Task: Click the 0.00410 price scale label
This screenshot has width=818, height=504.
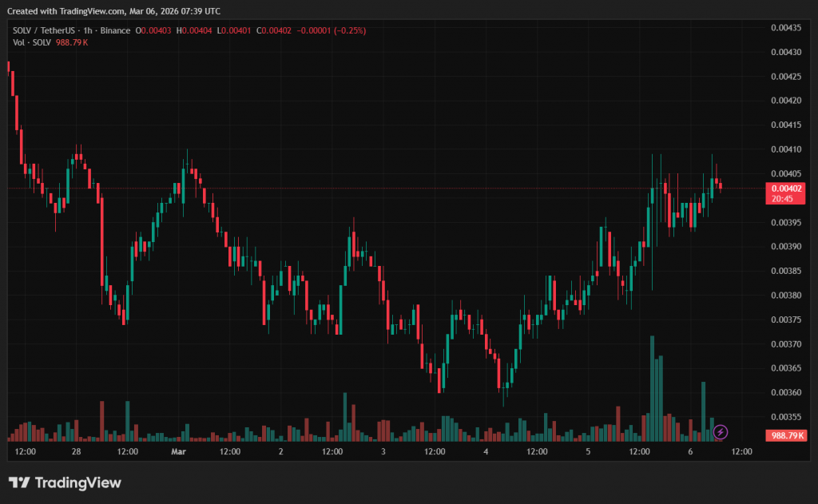Action: pos(786,149)
